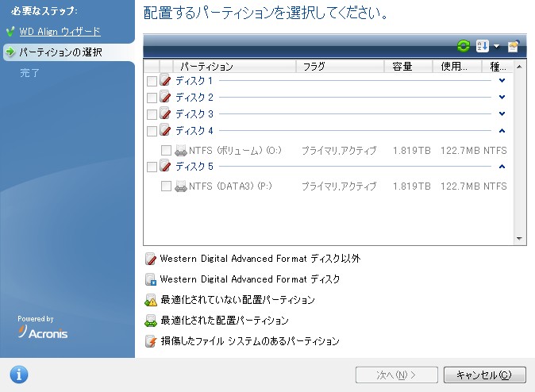Click the 次へ(N) > button
This screenshot has width=535, height=392.
[396, 375]
